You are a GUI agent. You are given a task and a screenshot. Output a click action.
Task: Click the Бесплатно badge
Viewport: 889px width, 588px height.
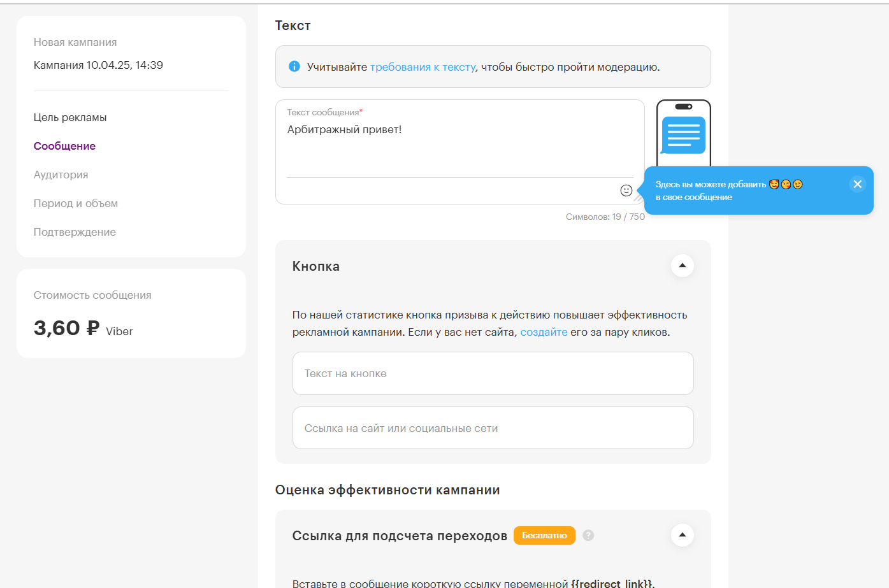pos(544,535)
